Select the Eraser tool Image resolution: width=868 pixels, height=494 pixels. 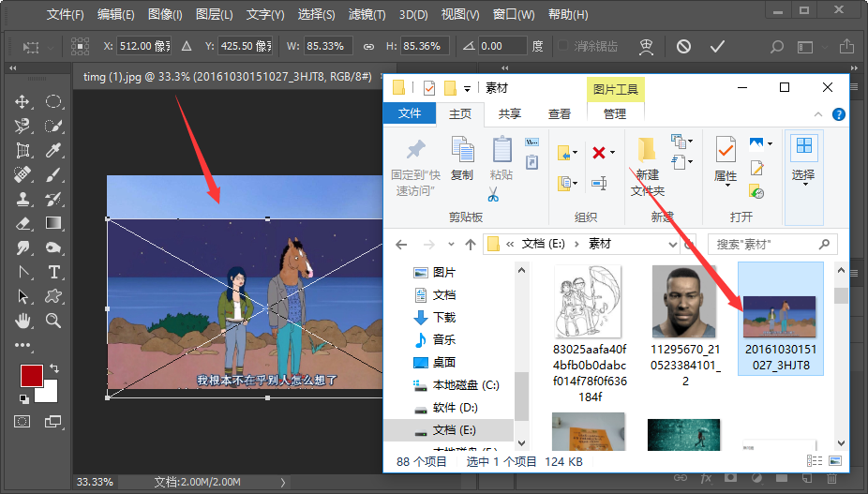(22, 223)
